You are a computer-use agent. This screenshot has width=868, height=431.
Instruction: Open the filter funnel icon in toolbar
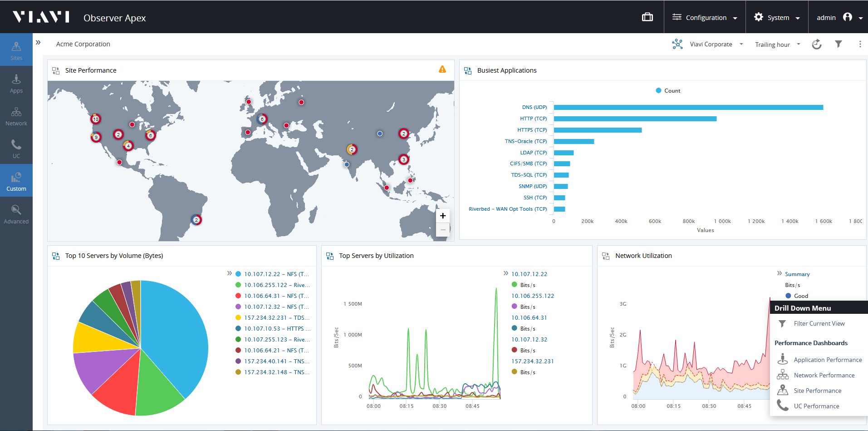tap(839, 44)
